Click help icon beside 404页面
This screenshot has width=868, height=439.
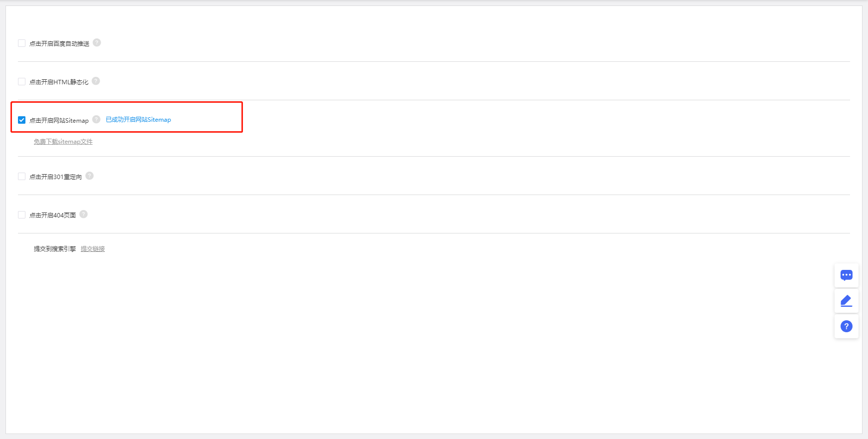point(83,215)
